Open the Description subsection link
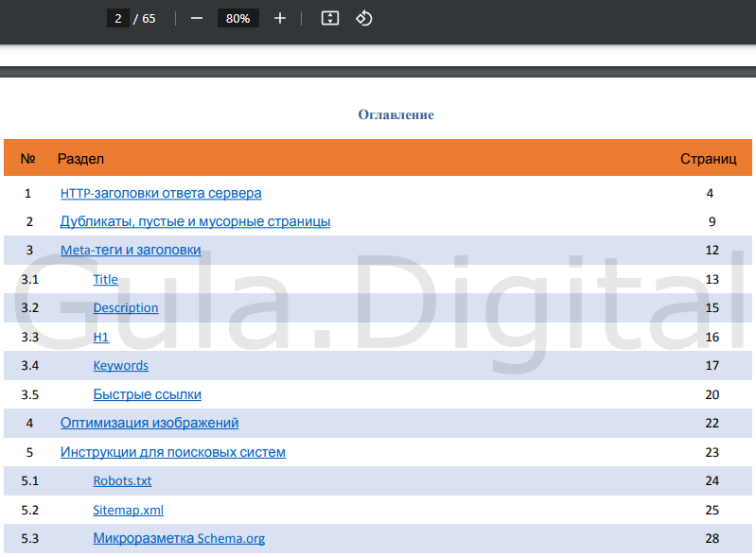The width and height of the screenshot is (756, 557). 126,308
